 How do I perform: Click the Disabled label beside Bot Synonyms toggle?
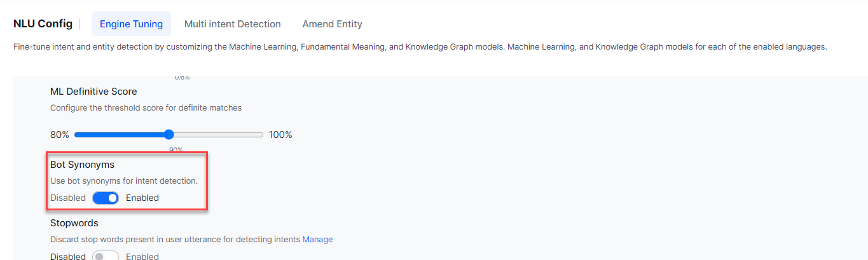(x=68, y=198)
